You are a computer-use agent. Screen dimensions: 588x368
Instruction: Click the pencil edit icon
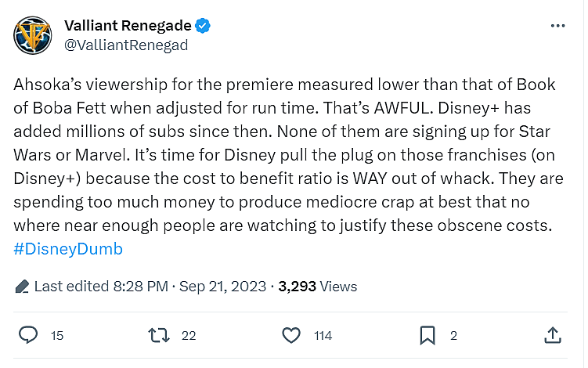click(22, 287)
